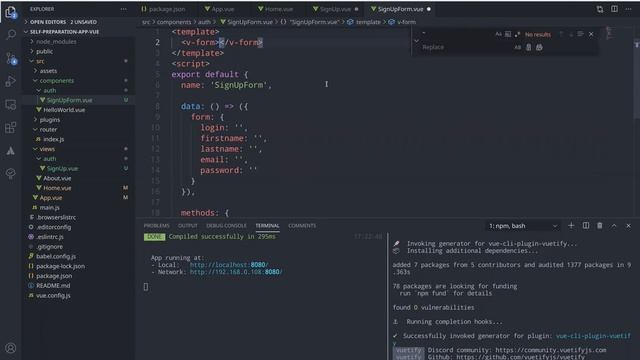Open About.vue from the file tree

(57, 178)
